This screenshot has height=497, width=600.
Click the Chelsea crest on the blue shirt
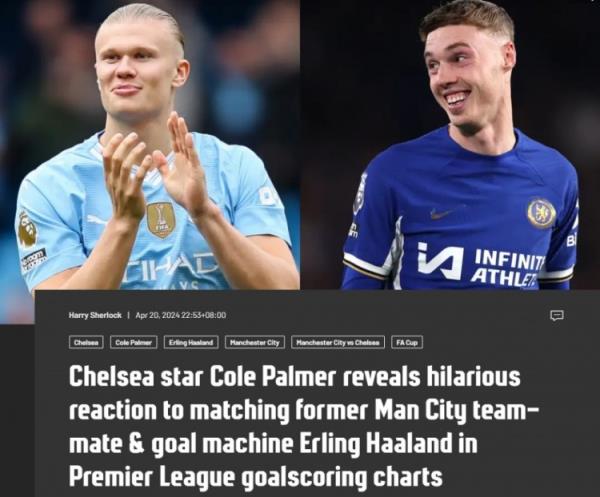(541, 213)
